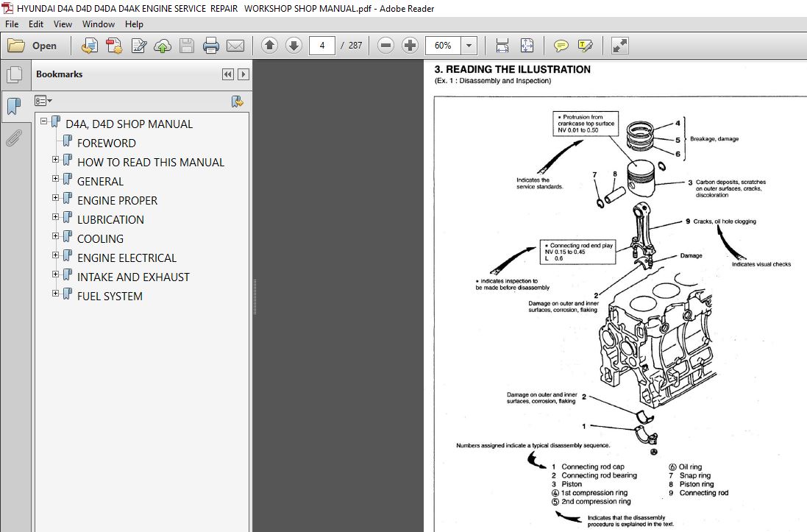Expand ENGINE ELECTRICAL bookmark node

point(56,255)
